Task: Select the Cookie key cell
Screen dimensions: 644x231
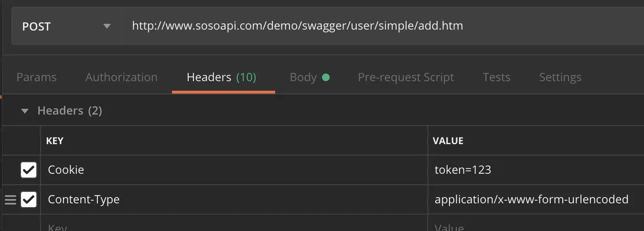Action: point(234,170)
